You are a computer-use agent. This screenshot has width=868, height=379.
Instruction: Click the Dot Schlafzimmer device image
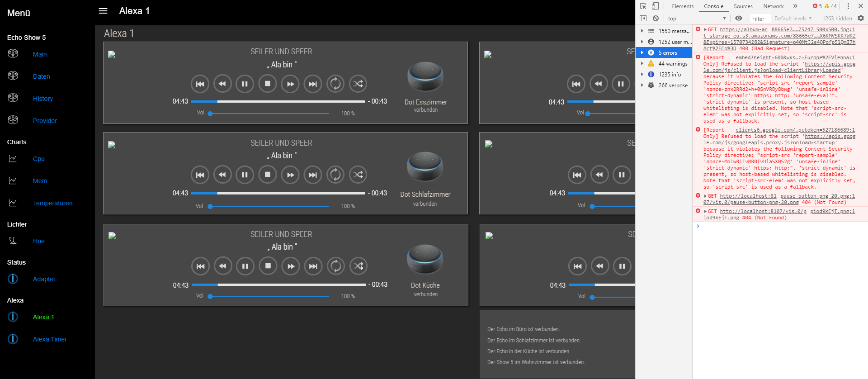pyautogui.click(x=425, y=166)
